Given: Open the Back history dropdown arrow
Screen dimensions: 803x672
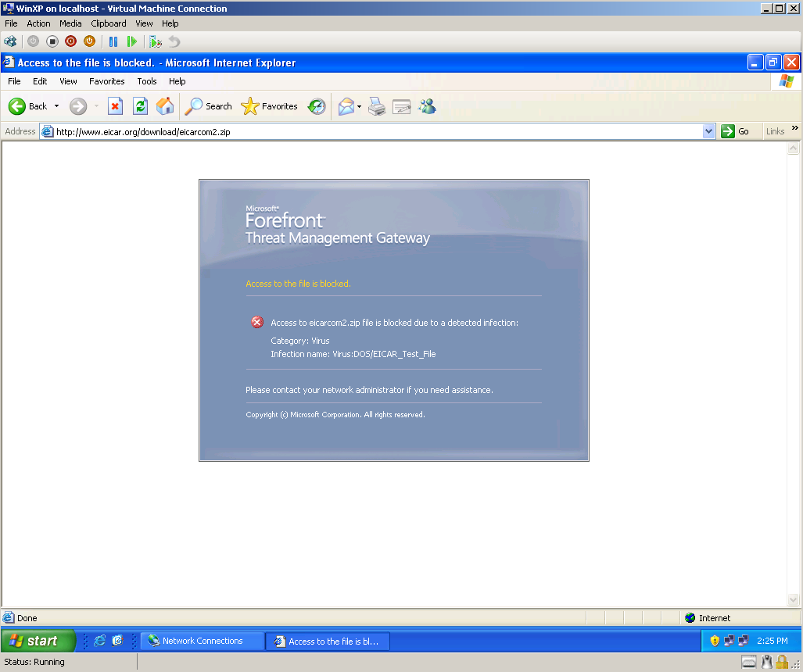Looking at the screenshot, I should (x=56, y=106).
